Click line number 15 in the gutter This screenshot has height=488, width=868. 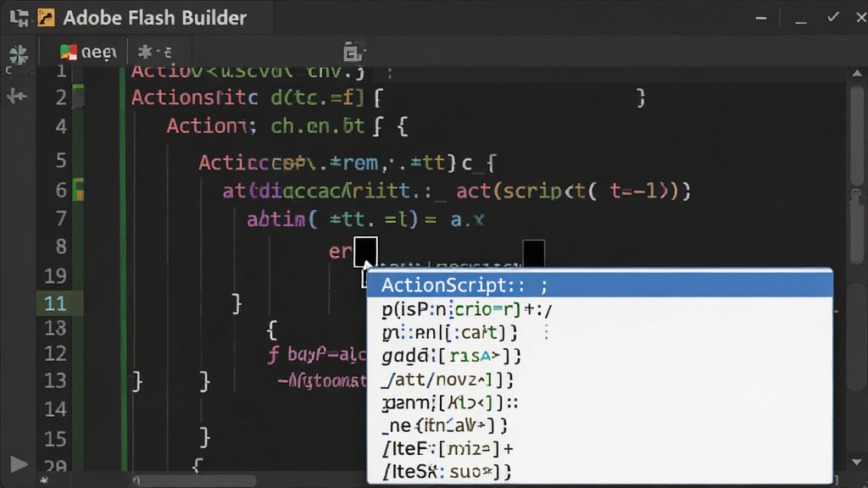(x=55, y=439)
